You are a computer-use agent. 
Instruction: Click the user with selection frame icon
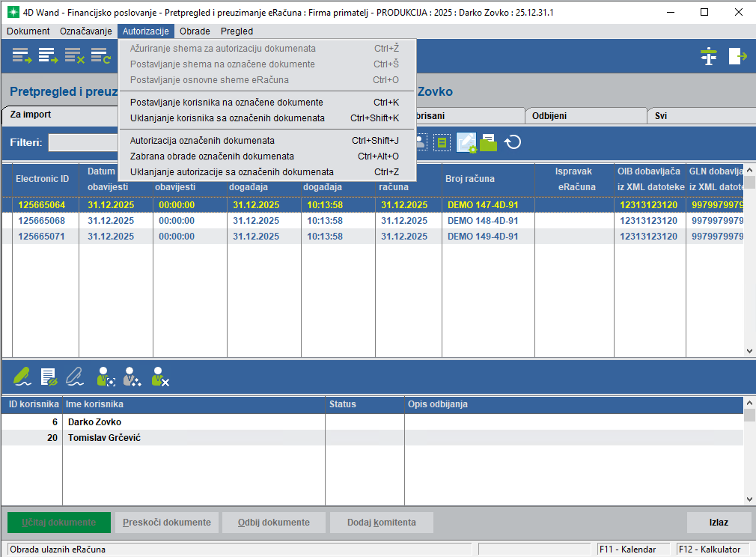pyautogui.click(x=105, y=376)
